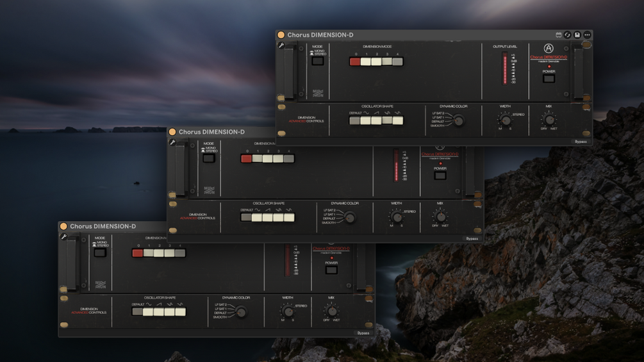Click 'ADVANCED CONTROLS' label in top window

pos(306,121)
